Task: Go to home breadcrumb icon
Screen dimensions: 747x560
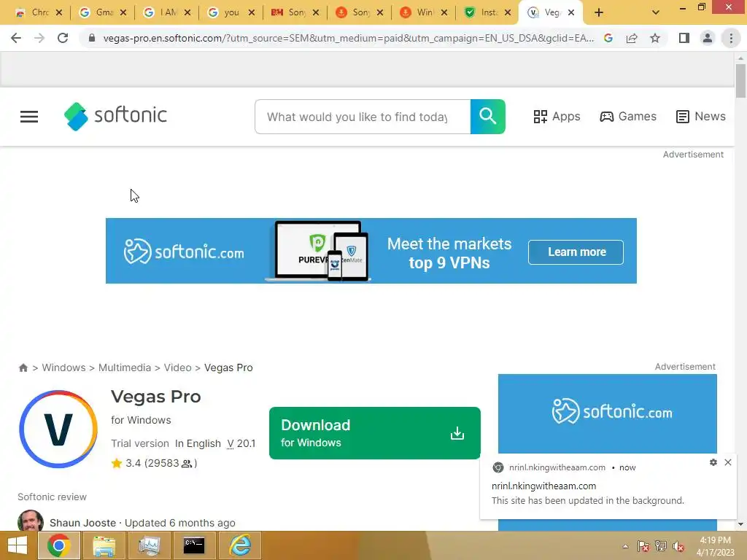Action: point(23,367)
